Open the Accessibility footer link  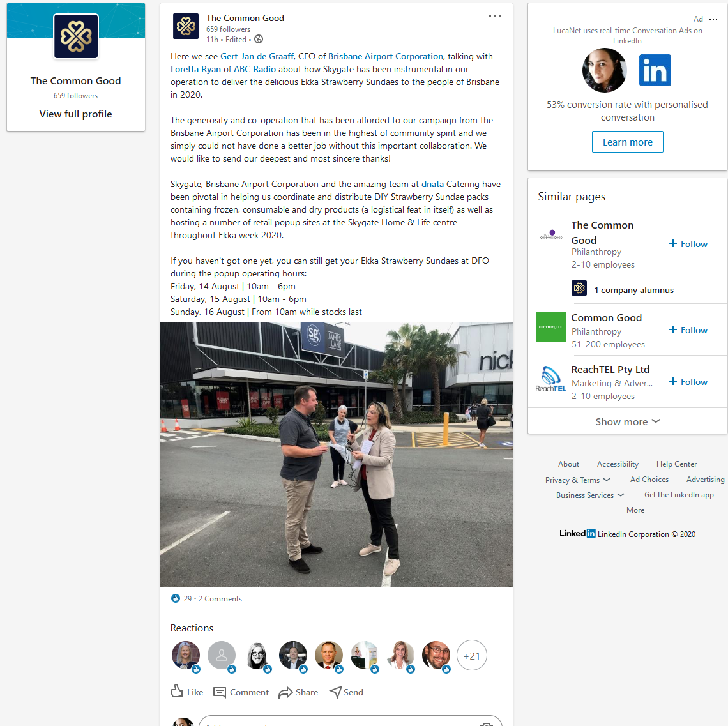pos(618,464)
